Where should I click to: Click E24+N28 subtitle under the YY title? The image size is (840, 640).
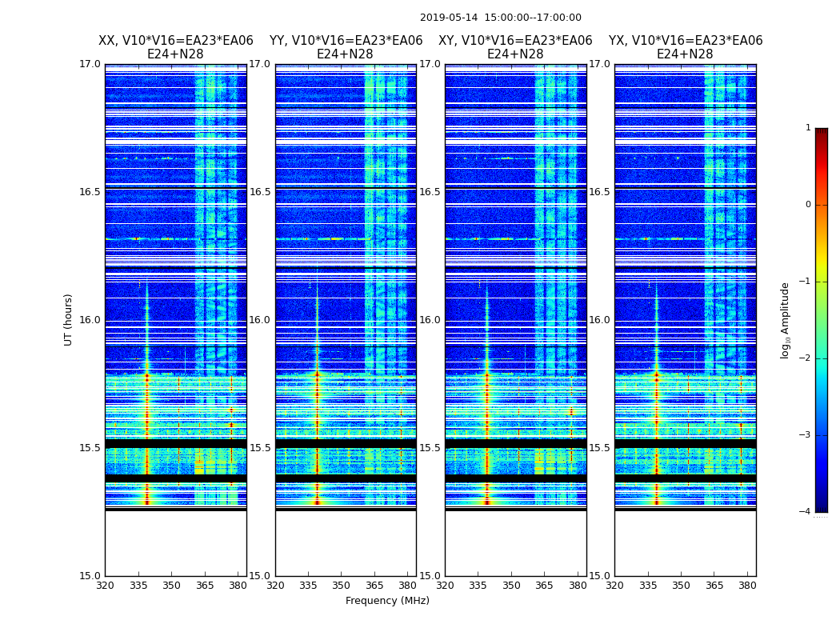345,54
